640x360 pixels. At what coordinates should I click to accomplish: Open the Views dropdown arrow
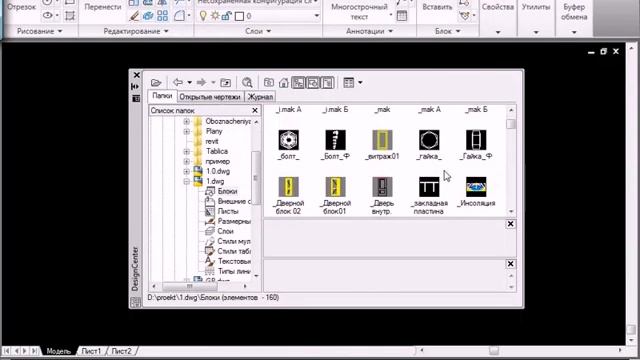pyautogui.click(x=360, y=83)
